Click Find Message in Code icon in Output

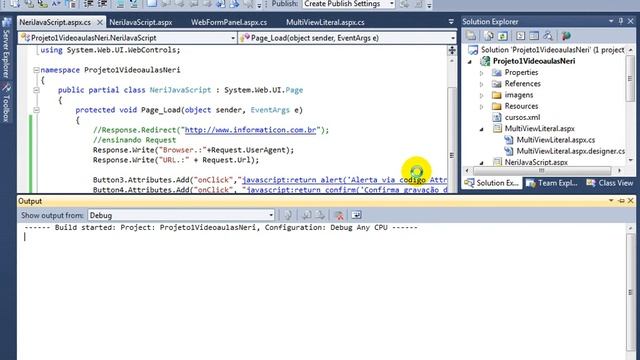coord(288,215)
